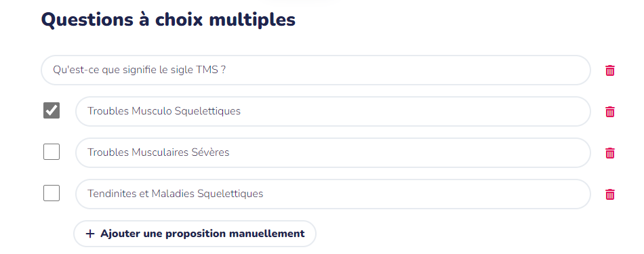
Task: Edit the question text field about TMS
Action: [315, 70]
